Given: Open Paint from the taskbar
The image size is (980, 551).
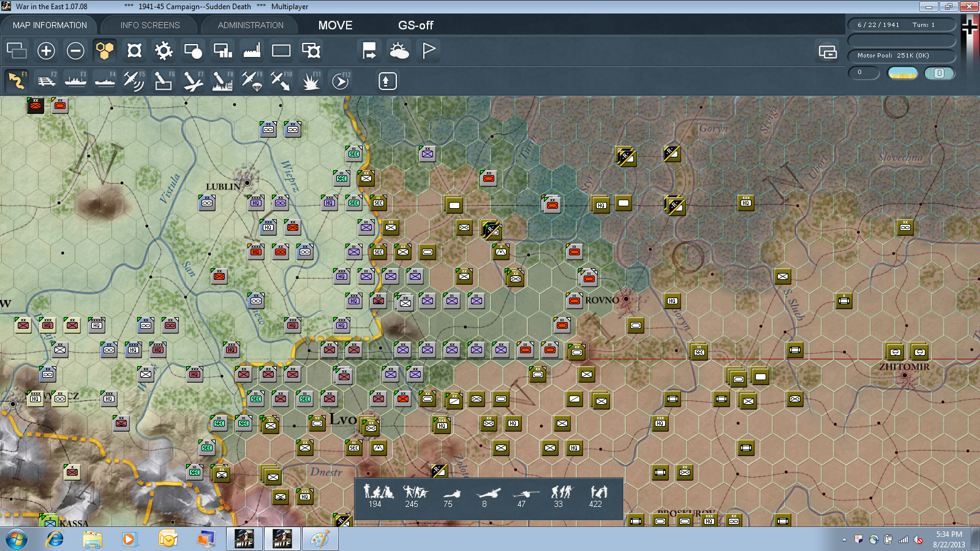Looking at the screenshot, I should click(320, 539).
